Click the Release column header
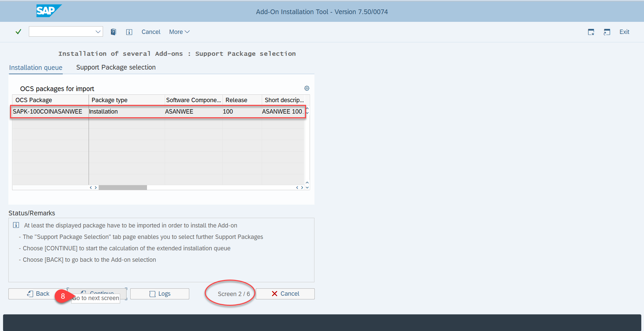The height and width of the screenshot is (331, 644). pyautogui.click(x=242, y=100)
